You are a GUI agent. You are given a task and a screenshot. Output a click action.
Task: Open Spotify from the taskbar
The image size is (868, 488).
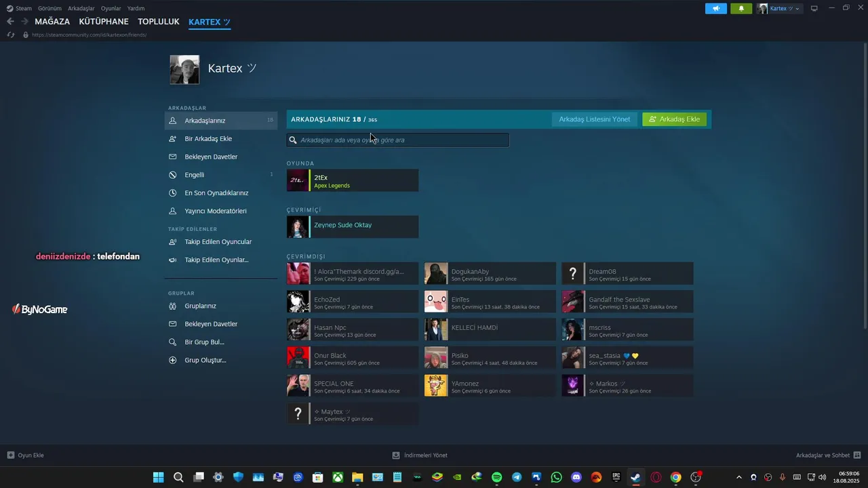[x=496, y=477]
